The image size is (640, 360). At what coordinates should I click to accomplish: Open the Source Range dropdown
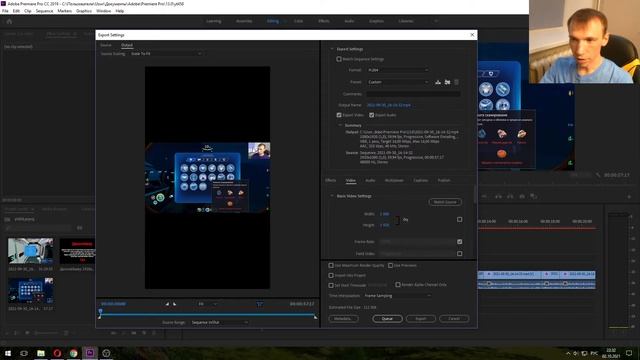coord(220,322)
